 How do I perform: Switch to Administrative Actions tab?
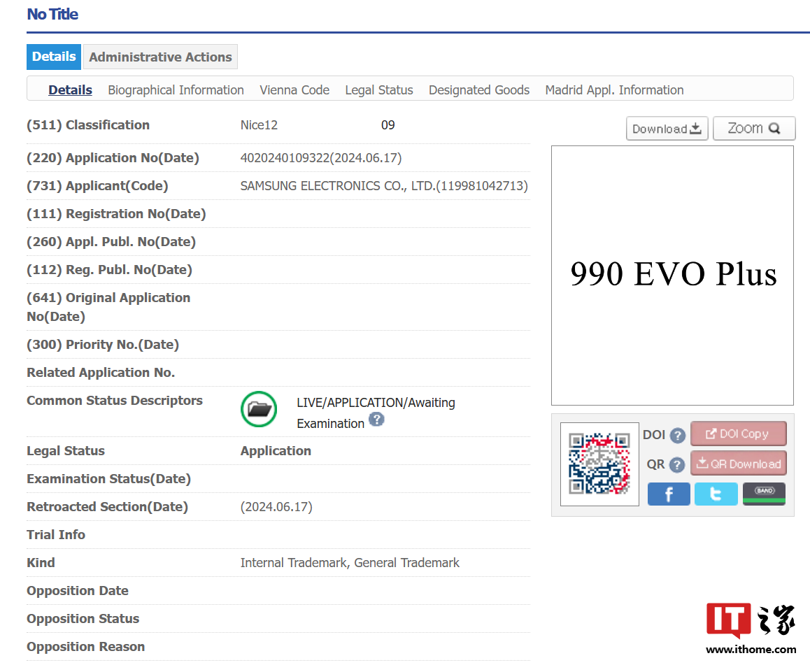(160, 57)
